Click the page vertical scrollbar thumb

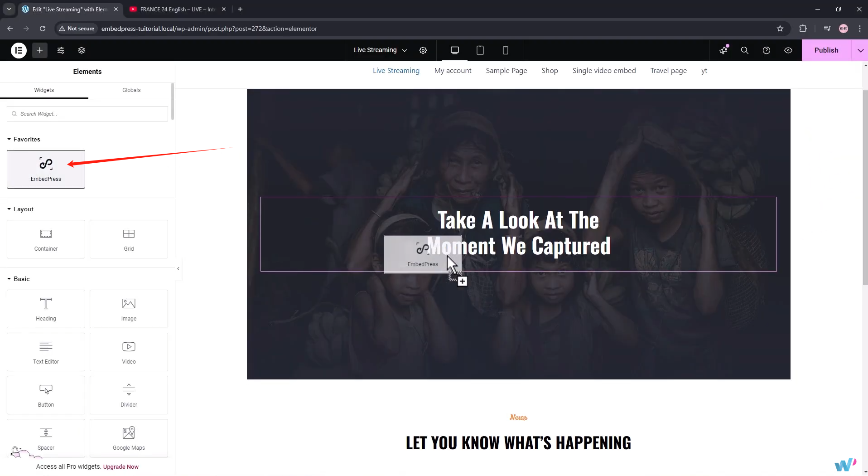[x=865, y=188]
